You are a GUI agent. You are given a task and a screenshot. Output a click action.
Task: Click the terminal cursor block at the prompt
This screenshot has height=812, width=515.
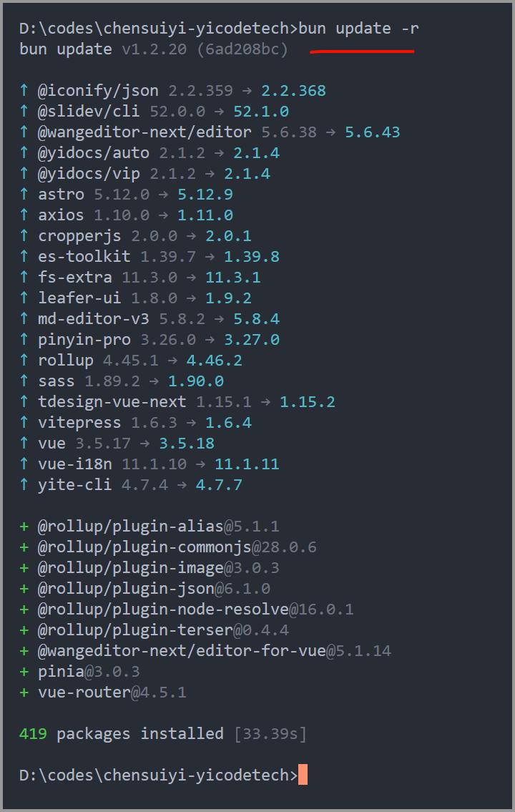click(x=303, y=776)
